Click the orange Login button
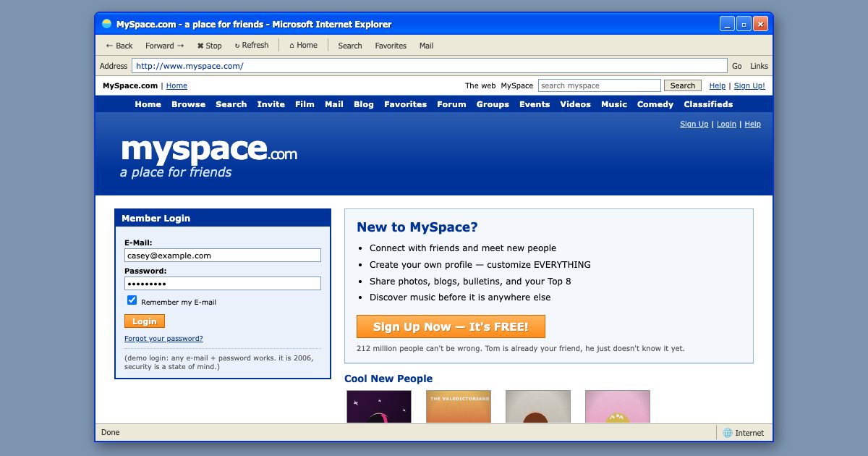Image resolution: width=868 pixels, height=456 pixels. coord(145,321)
